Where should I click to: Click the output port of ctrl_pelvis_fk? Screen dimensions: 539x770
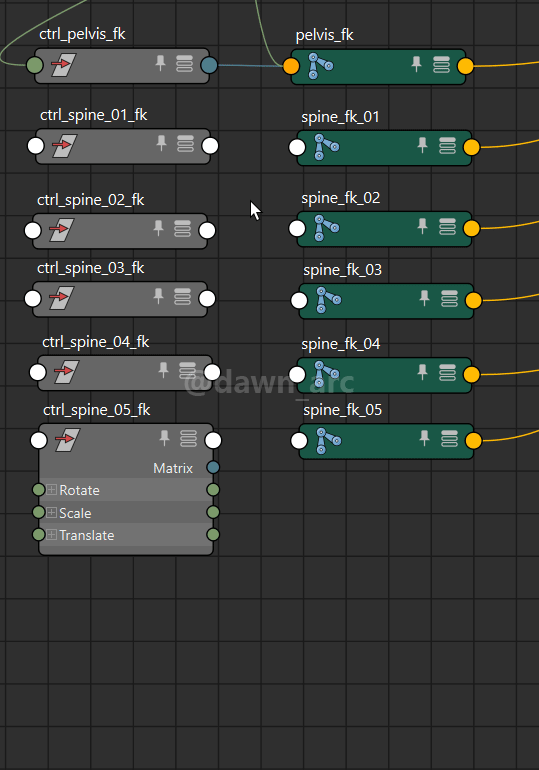pyautogui.click(x=210, y=65)
